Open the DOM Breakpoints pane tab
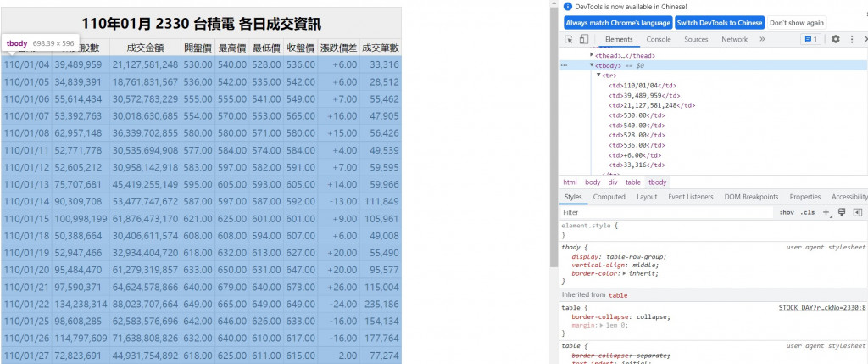Viewport: 868px width, 364px height. click(751, 197)
